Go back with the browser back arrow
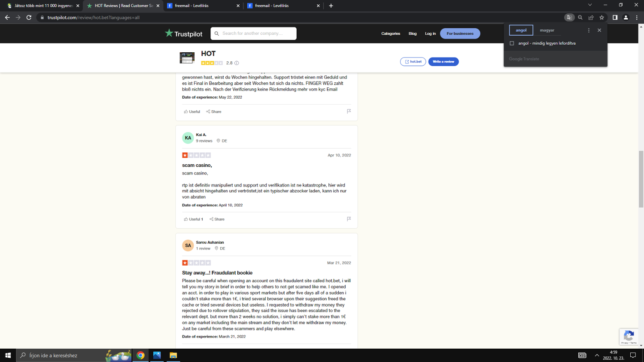The image size is (644, 362). (x=7, y=18)
